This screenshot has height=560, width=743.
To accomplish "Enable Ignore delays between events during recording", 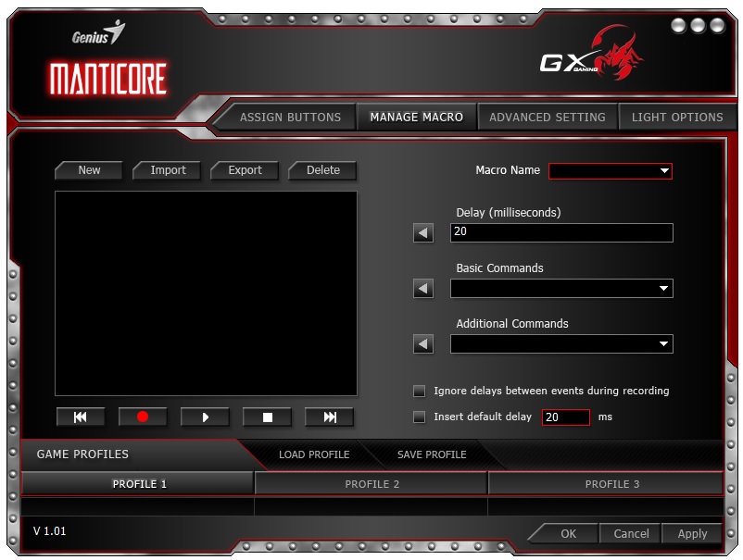I will (x=420, y=391).
